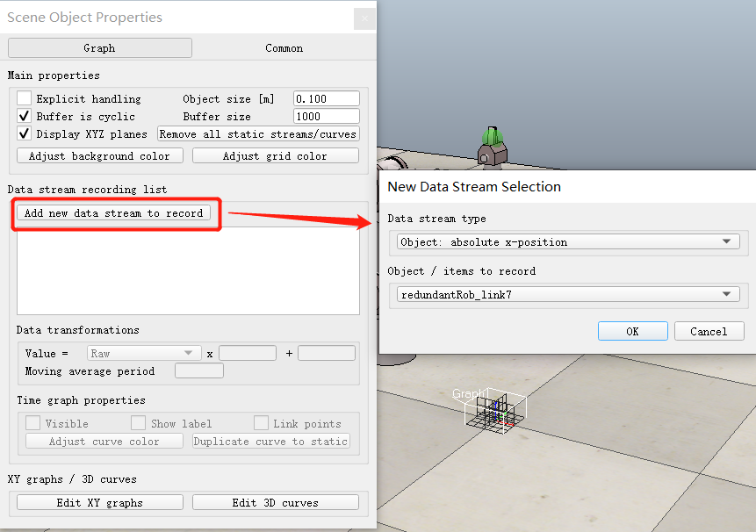Open the Data stream type dropdown
The width and height of the screenshot is (756, 532).
[568, 241]
